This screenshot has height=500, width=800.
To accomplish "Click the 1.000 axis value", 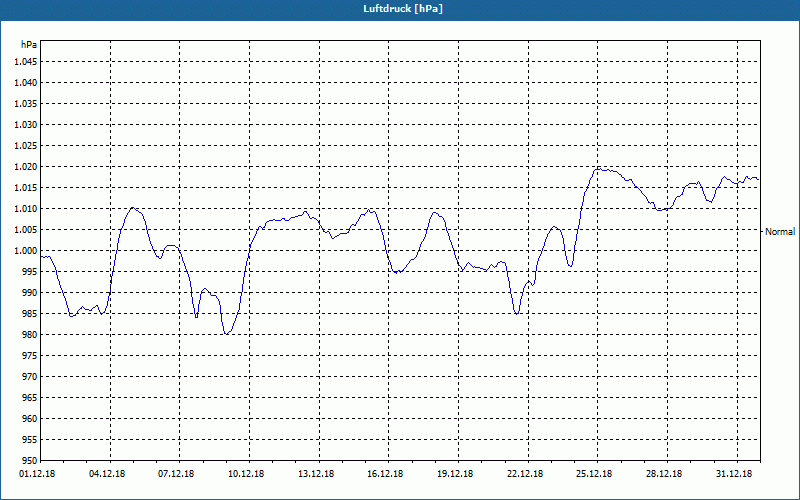I will click(26, 251).
